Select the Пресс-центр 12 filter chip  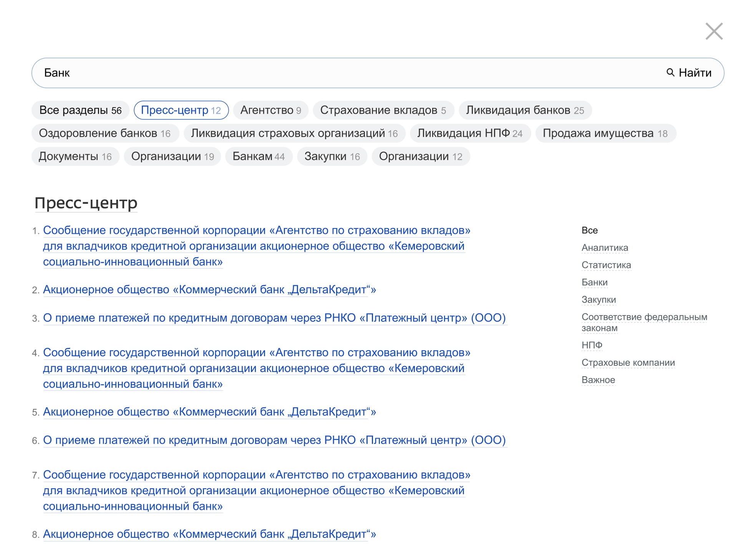[181, 111]
